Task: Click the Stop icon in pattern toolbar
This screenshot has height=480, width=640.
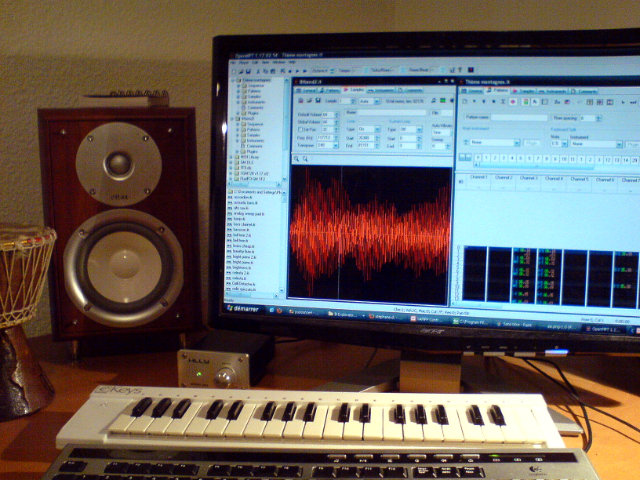Action: [493, 101]
